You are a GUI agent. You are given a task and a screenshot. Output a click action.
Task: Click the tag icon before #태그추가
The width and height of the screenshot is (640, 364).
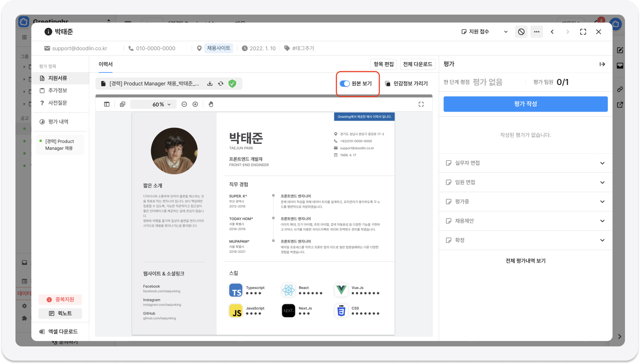287,49
